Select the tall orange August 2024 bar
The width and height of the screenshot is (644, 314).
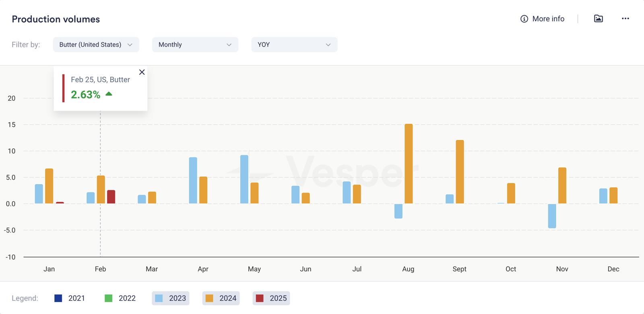click(x=409, y=164)
